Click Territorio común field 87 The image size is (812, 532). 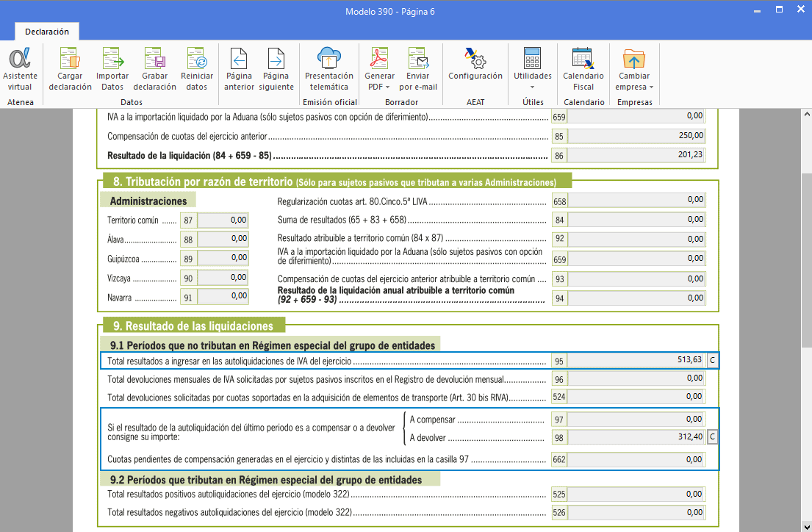click(223, 220)
